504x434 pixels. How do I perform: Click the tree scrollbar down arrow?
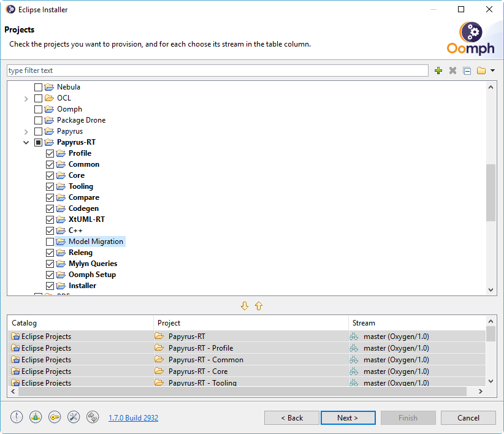coord(491,289)
